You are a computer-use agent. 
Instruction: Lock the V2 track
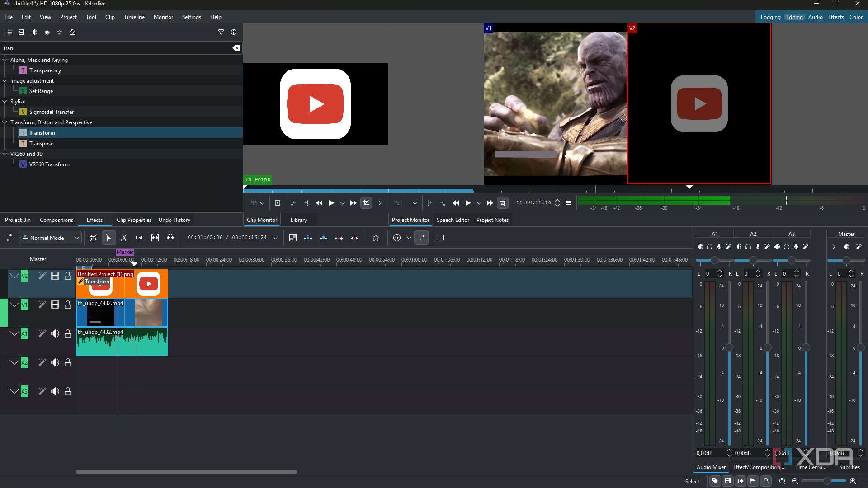coord(68,276)
